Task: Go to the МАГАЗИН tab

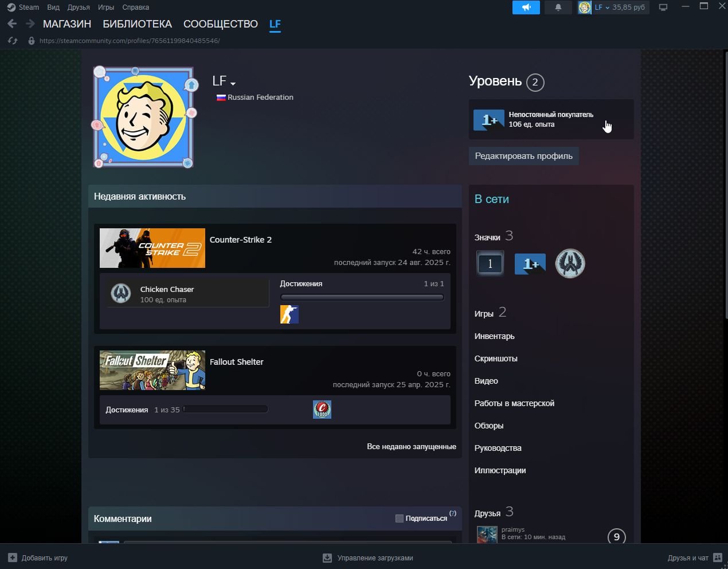Action: (x=67, y=24)
